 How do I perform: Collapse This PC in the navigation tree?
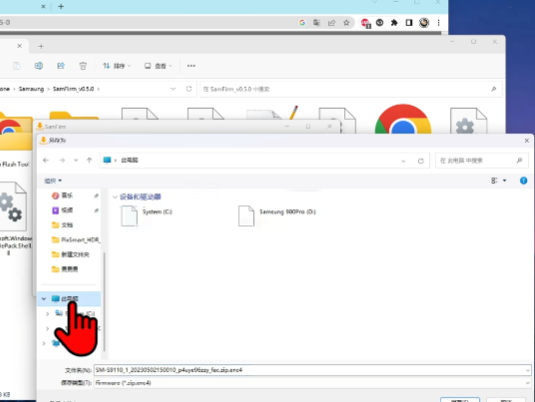click(x=44, y=299)
